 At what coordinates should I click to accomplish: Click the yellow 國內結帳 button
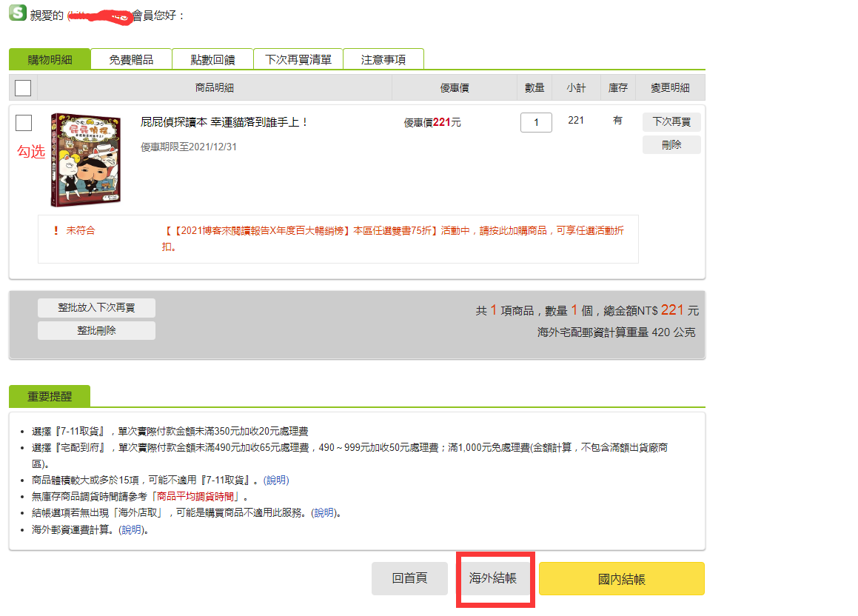coord(621,579)
